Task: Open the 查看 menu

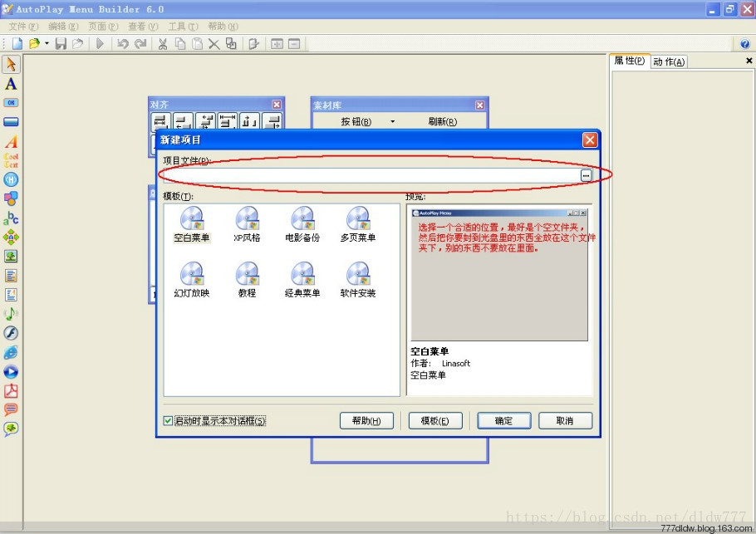Action: pyautogui.click(x=143, y=26)
